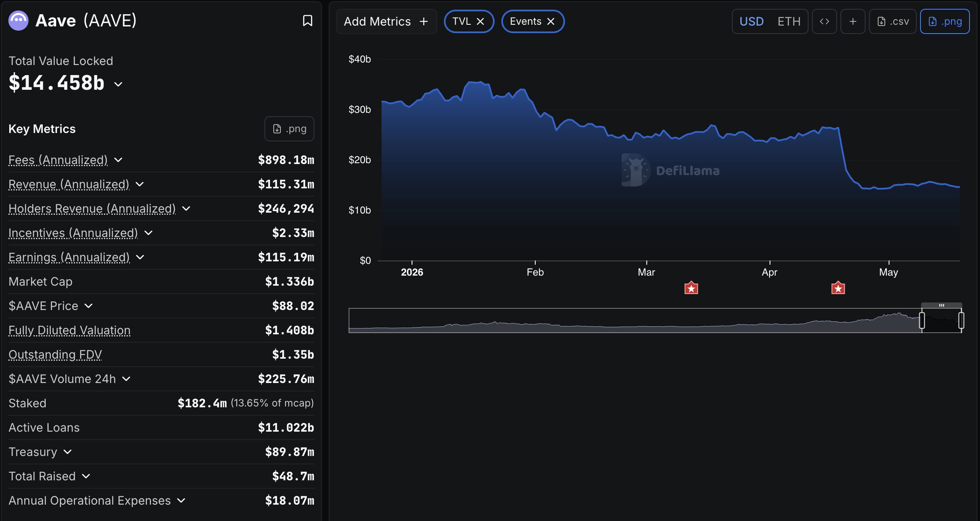
Task: Click the April event star marker
Action: 838,288
